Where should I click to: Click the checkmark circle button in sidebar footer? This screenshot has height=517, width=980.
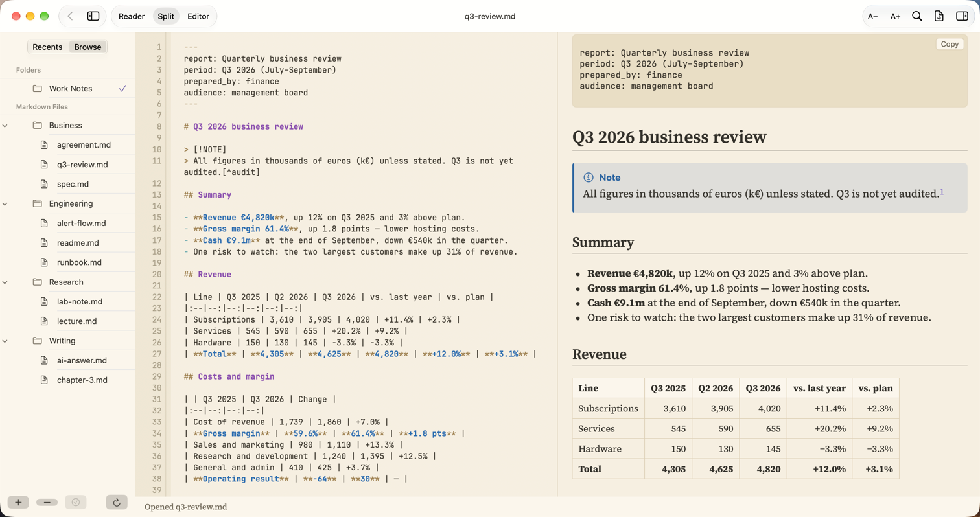coord(76,502)
